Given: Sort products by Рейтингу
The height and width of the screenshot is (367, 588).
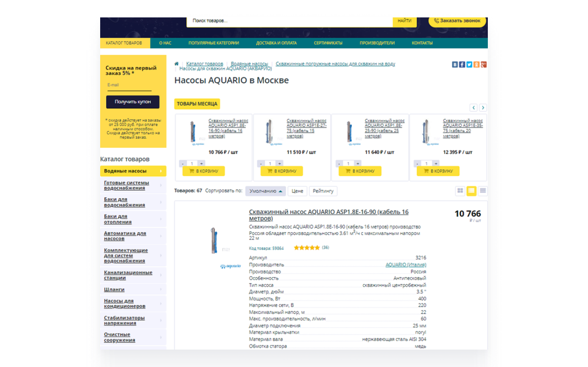Looking at the screenshot, I should [323, 191].
